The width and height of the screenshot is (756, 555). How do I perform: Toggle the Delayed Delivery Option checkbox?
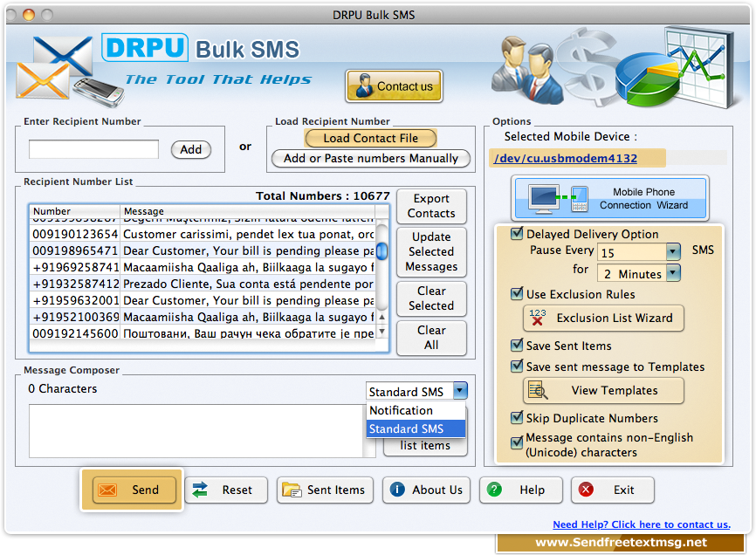pos(517,234)
